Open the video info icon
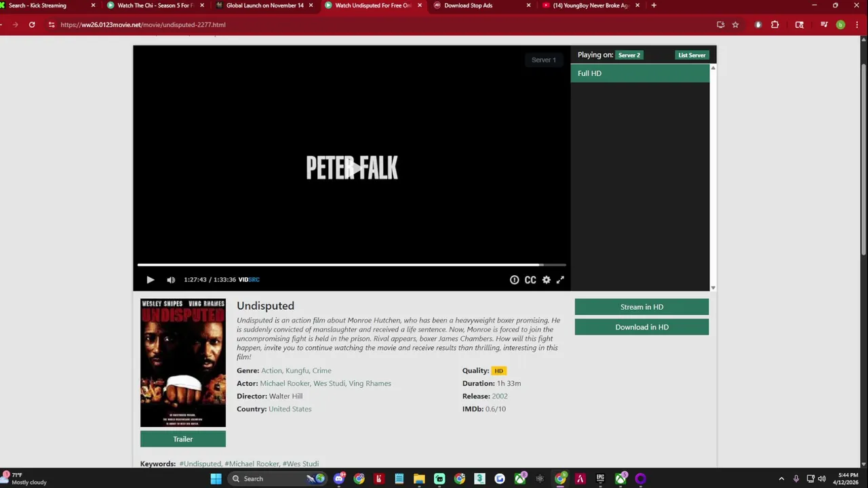868x488 pixels. pyautogui.click(x=514, y=280)
